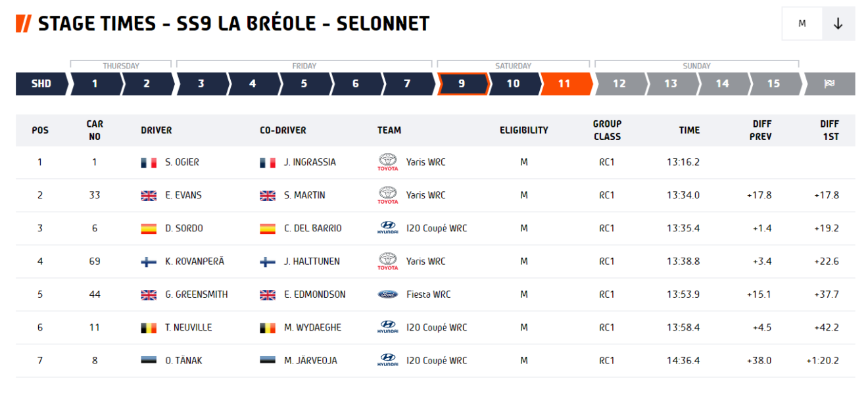Click the Ford logo for Fiesta WRC
The image size is (868, 395).
pyautogui.click(x=388, y=294)
